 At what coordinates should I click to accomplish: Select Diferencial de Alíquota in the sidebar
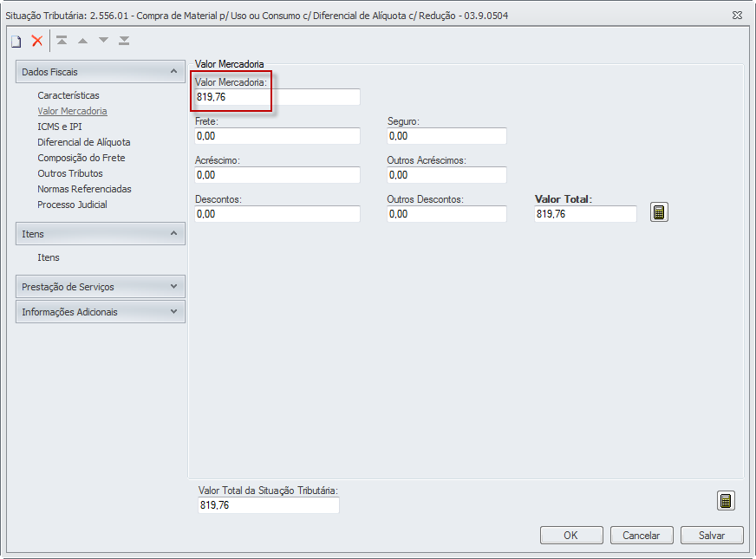click(x=84, y=142)
